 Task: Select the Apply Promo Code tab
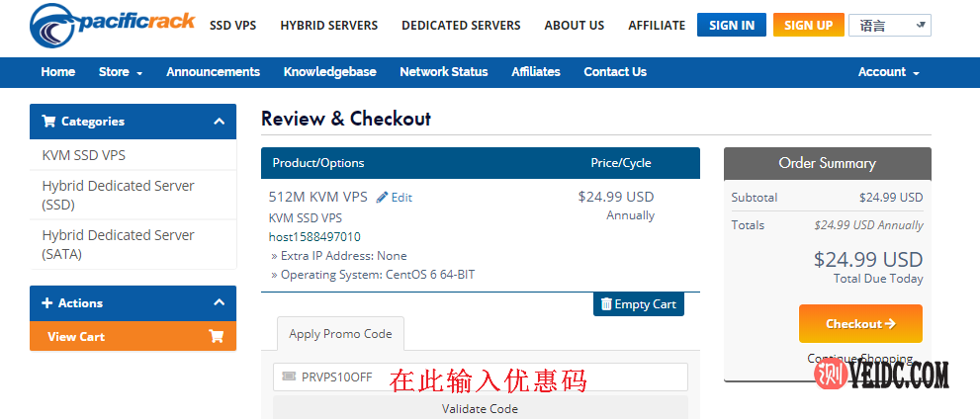[340, 334]
